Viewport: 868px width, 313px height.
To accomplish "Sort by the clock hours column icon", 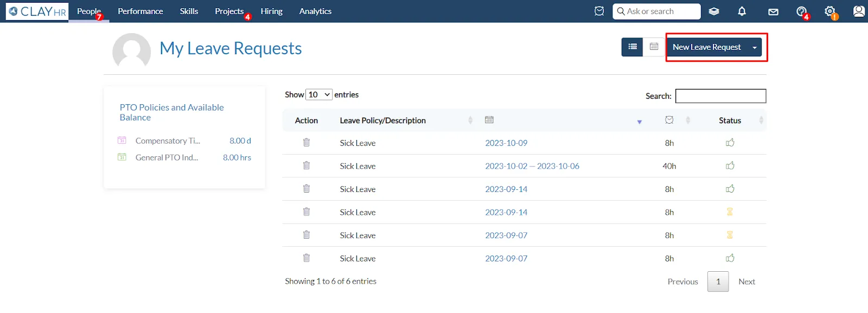I will [x=669, y=120].
